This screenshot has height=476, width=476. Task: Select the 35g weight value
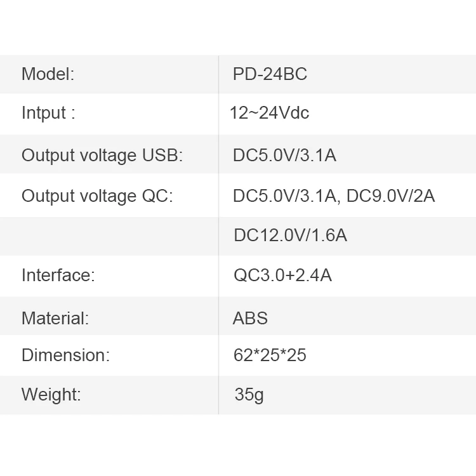249,394
